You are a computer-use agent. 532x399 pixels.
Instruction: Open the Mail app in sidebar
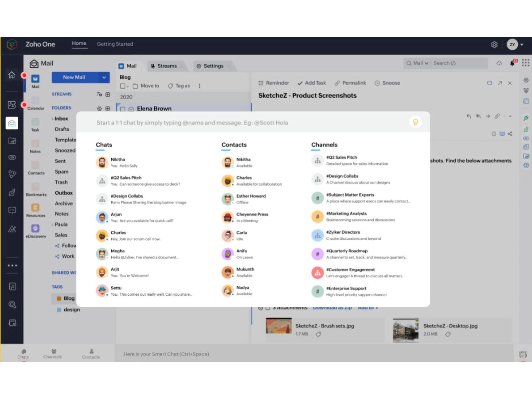[x=35, y=81]
